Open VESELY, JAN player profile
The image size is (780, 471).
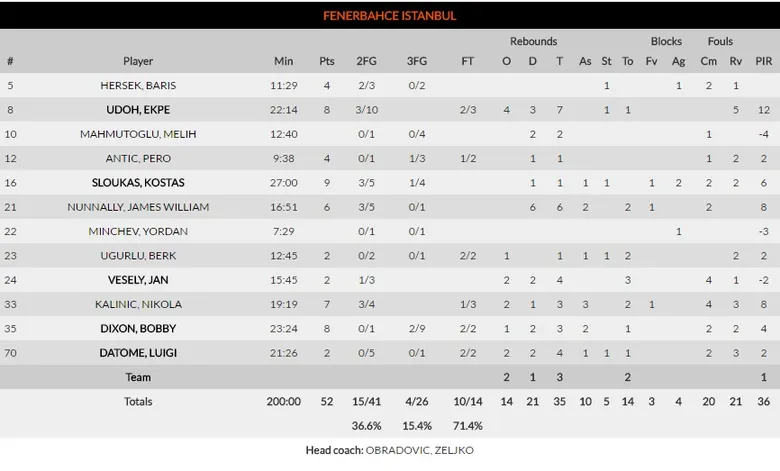[138, 280]
